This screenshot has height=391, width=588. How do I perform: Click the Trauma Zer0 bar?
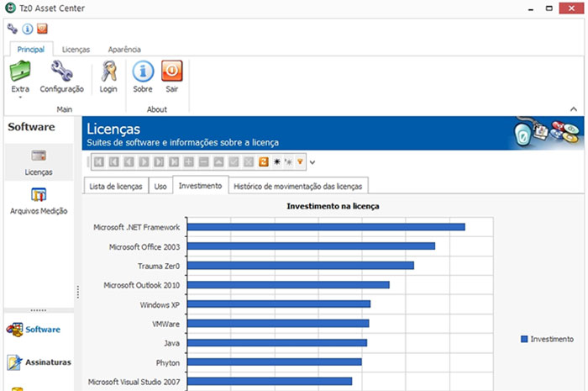(x=301, y=266)
